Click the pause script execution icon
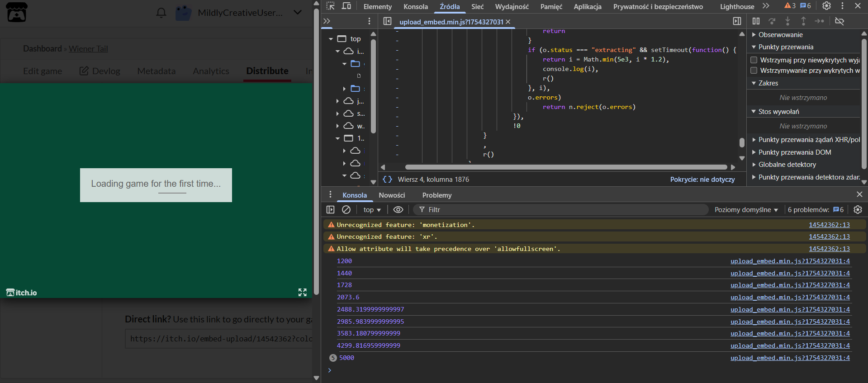The width and height of the screenshot is (868, 383). point(756,21)
